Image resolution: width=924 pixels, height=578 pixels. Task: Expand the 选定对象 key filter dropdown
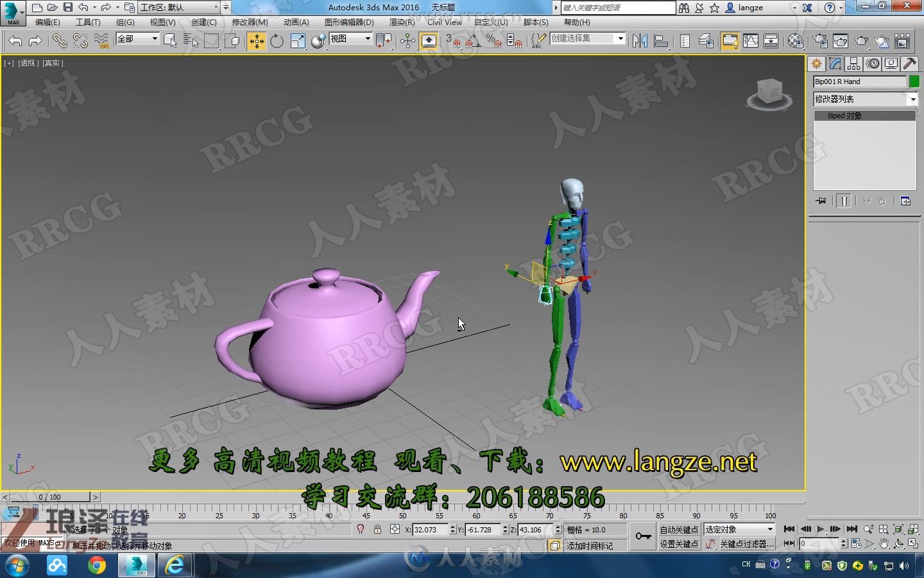point(770,529)
